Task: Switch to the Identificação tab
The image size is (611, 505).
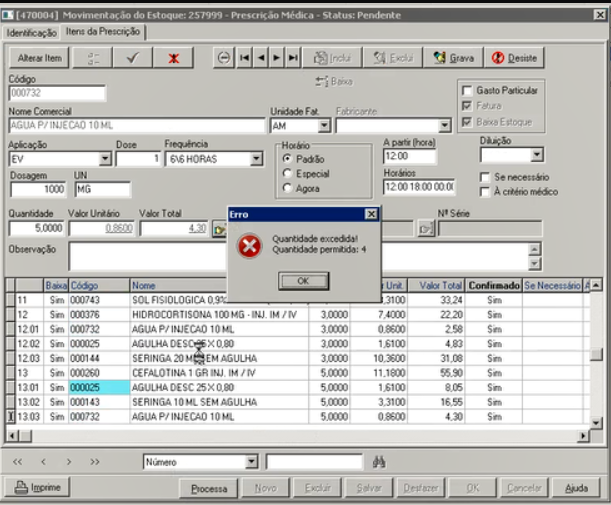Action: click(32, 33)
